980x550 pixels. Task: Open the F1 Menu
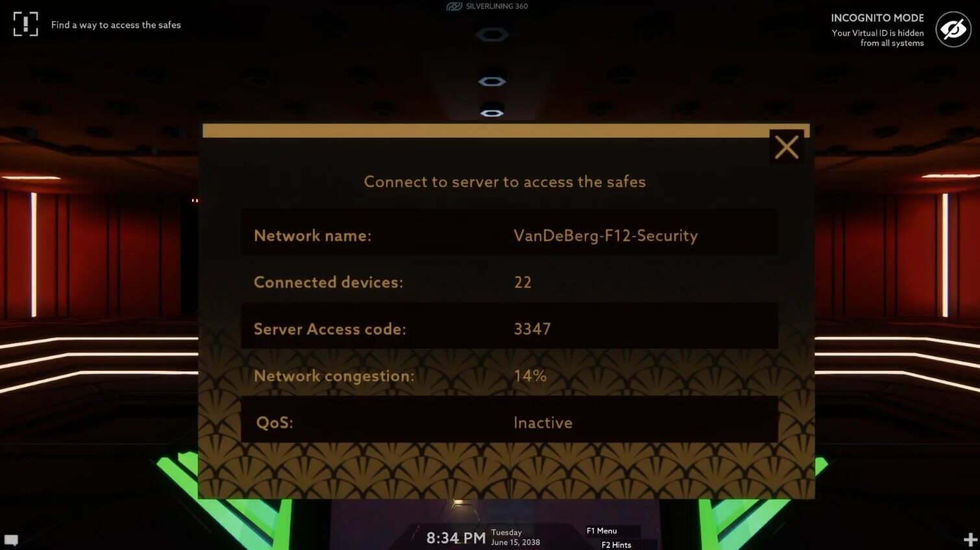coord(602,531)
